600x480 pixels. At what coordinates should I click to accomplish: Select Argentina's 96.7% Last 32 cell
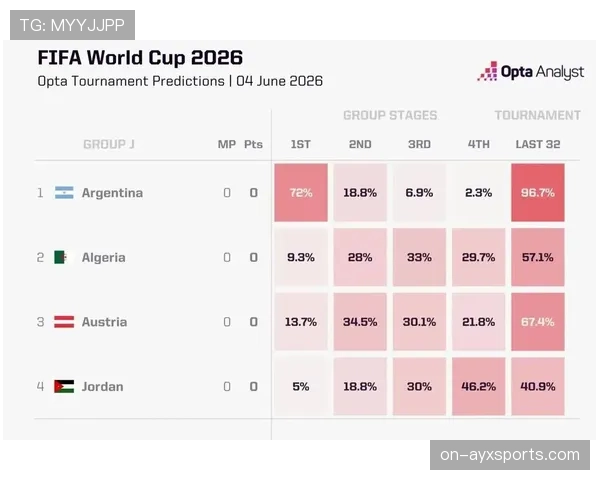tap(538, 193)
